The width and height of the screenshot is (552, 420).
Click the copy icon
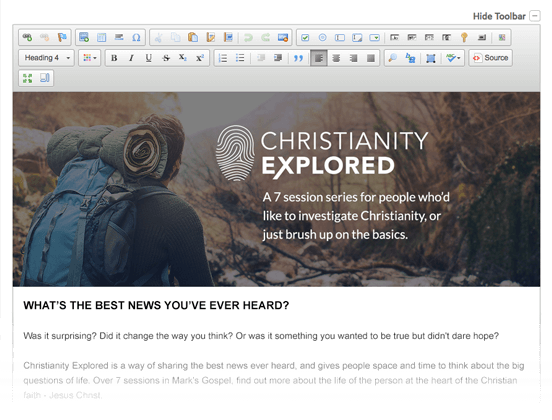pos(176,37)
